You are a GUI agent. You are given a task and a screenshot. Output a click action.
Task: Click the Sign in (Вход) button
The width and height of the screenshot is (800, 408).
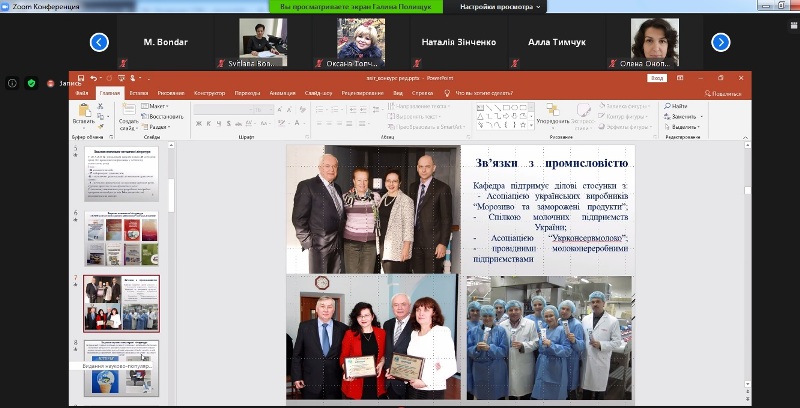657,78
